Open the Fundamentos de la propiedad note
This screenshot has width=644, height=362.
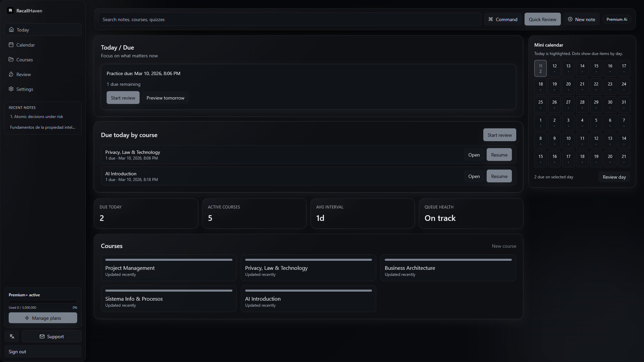click(x=42, y=127)
